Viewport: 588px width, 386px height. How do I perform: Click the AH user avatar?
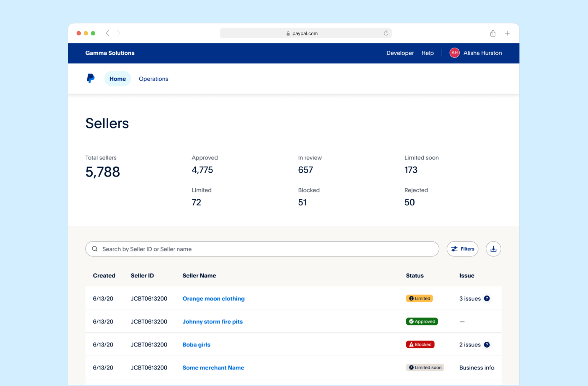coord(455,53)
